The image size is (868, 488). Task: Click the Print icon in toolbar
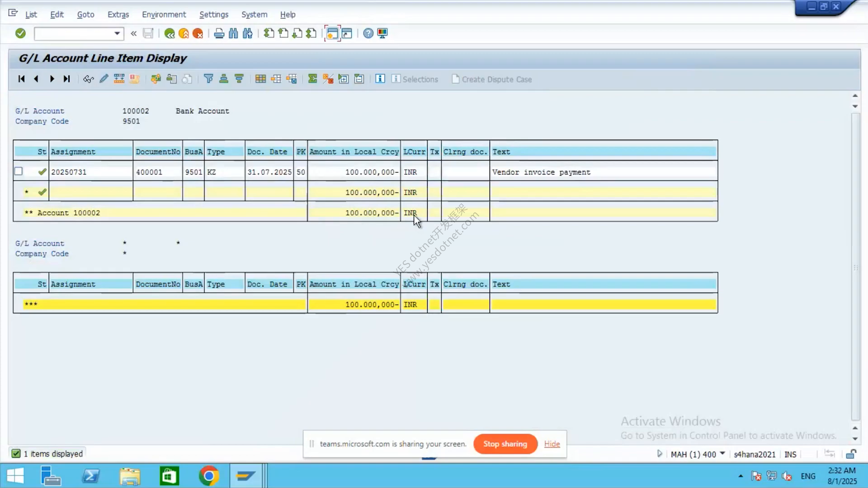coord(219,33)
